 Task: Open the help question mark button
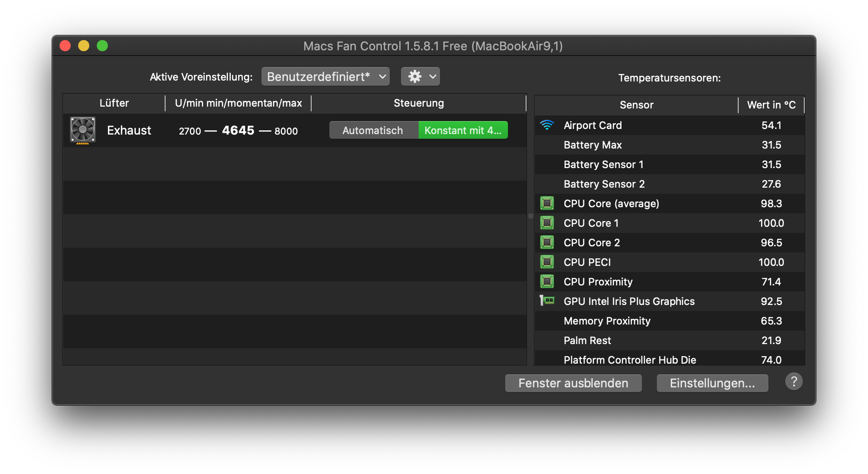[794, 382]
